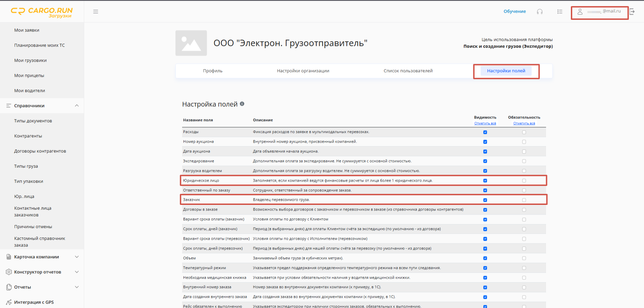Screen dimensions: 644x308
Task: Open support via the headset icon
Action: coord(540,12)
